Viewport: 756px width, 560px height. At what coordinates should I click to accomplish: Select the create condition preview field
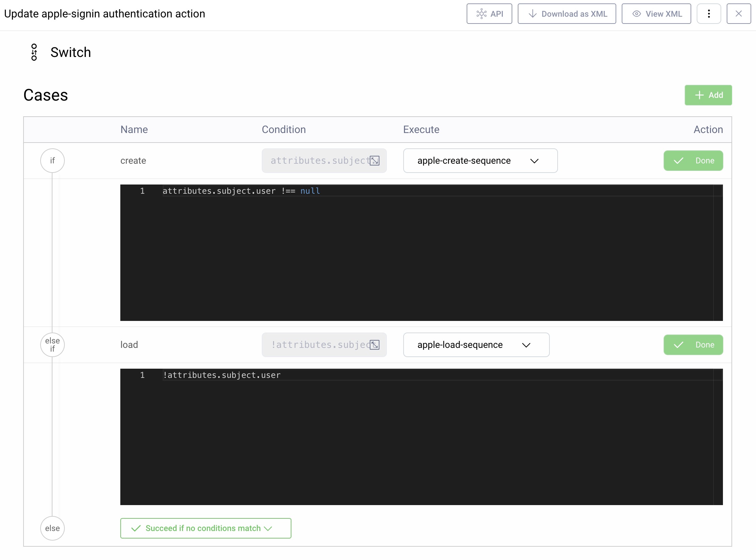click(317, 161)
